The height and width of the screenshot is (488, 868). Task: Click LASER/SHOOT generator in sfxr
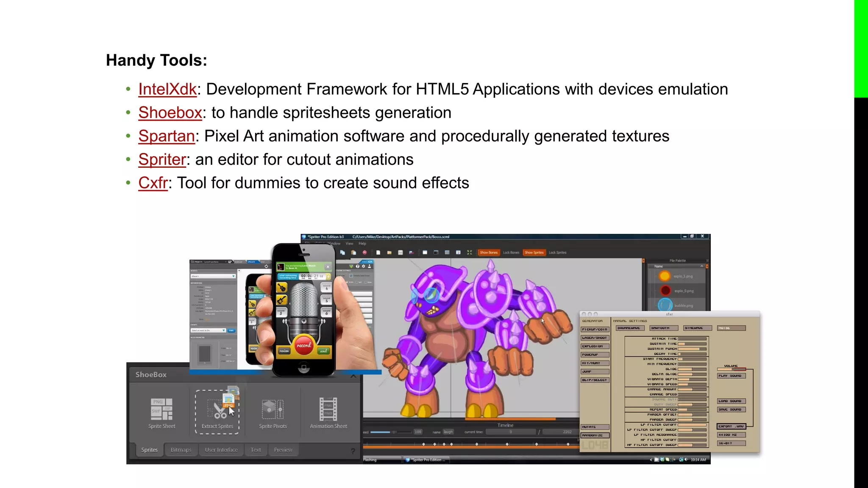595,338
